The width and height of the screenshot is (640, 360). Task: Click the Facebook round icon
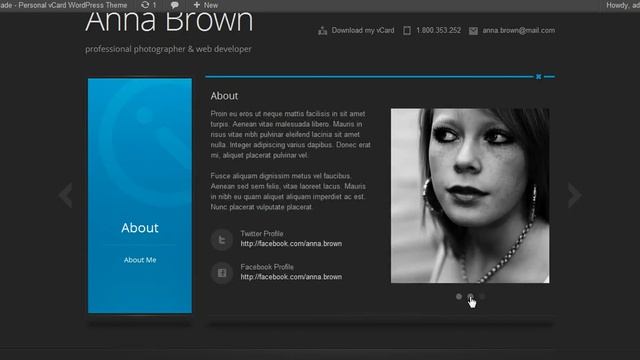[x=222, y=273]
